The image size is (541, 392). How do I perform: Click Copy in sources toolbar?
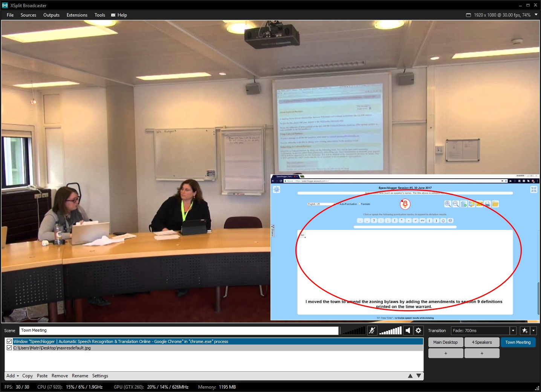[28, 376]
